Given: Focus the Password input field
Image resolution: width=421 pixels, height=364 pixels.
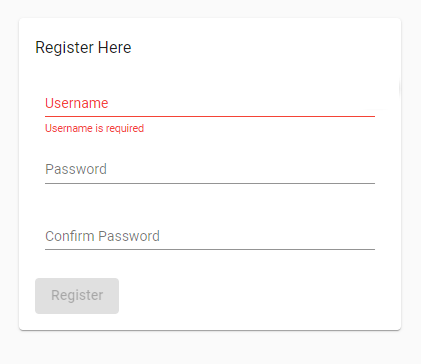Looking at the screenshot, I should (x=210, y=169).
